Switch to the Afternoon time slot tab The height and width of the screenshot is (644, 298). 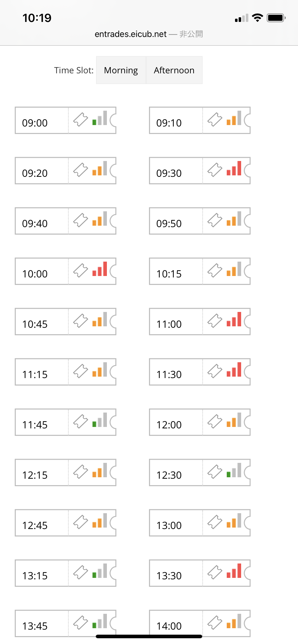coord(174,70)
